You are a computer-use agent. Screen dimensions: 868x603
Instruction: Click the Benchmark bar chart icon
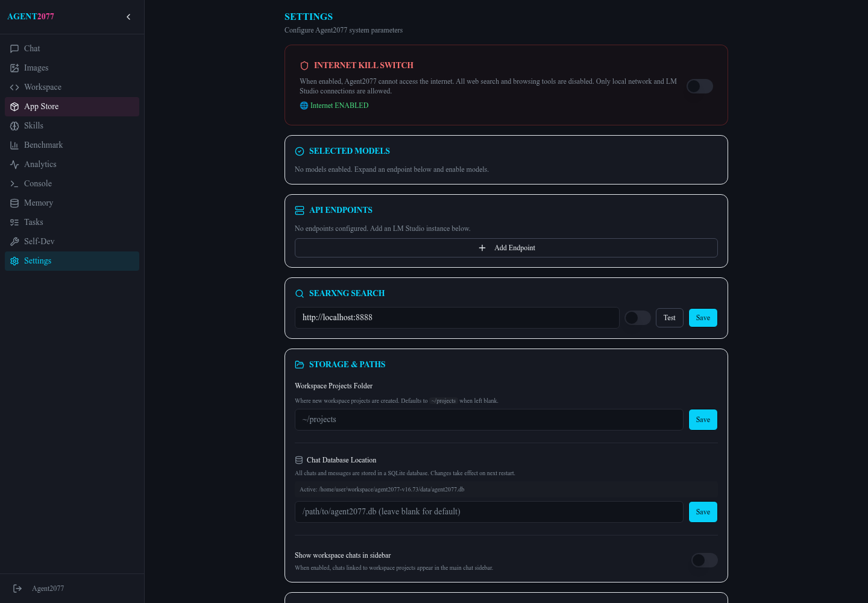tap(14, 145)
